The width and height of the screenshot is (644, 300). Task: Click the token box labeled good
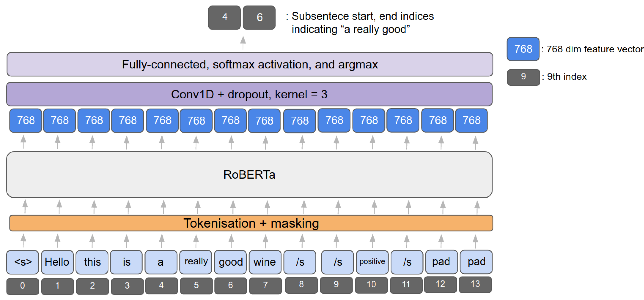tap(230, 262)
